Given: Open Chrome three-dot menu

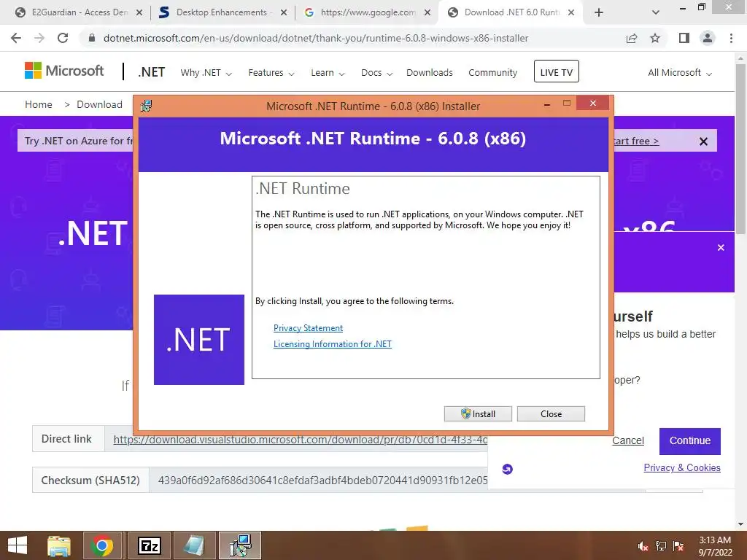Looking at the screenshot, I should 731,38.
